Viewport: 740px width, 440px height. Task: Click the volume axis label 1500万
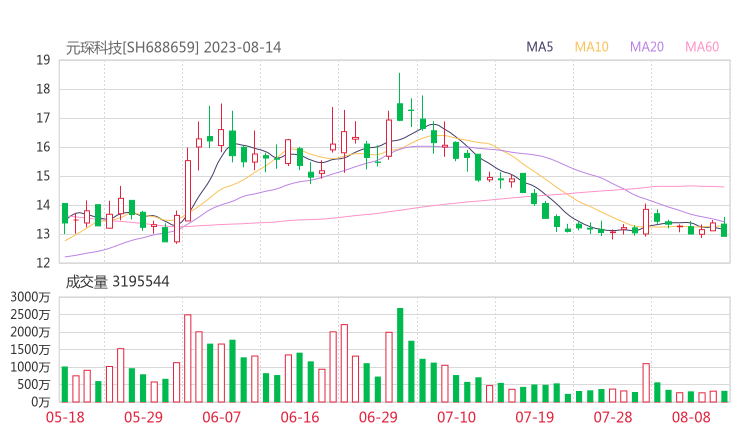pyautogui.click(x=30, y=349)
